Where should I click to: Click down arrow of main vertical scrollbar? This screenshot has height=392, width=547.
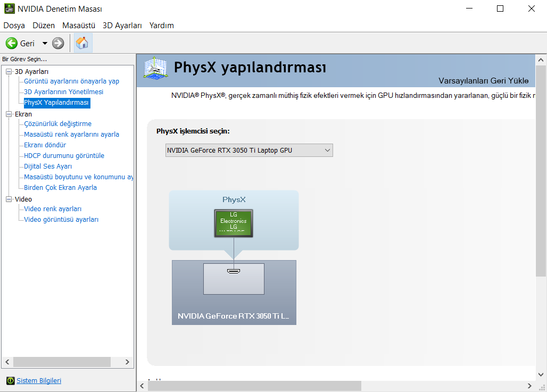coord(541,374)
